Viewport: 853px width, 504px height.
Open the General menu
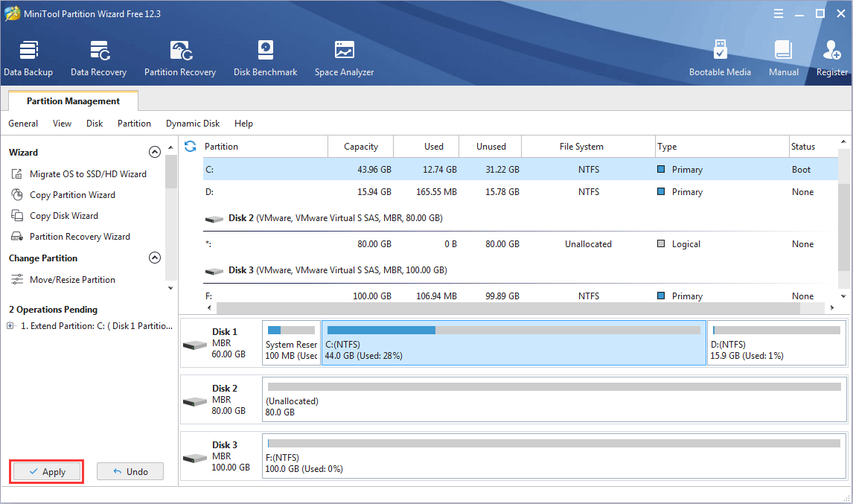23,124
